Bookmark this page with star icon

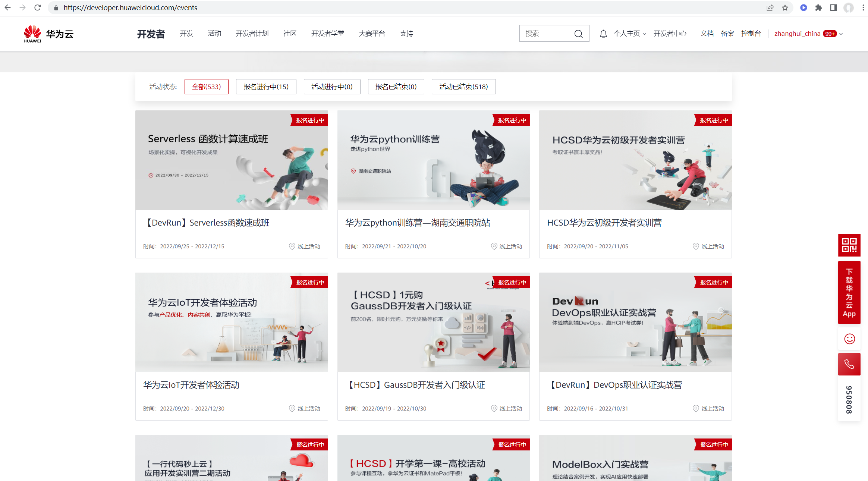785,7
